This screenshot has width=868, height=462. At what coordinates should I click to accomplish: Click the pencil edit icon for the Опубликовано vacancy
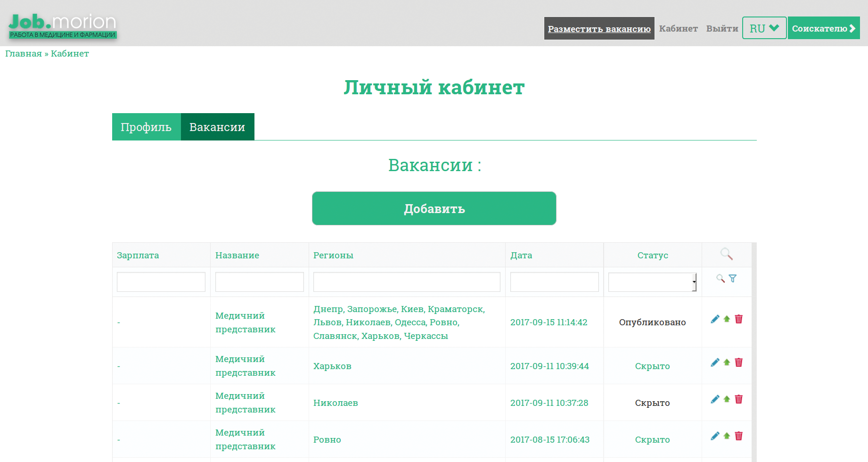[715, 319]
